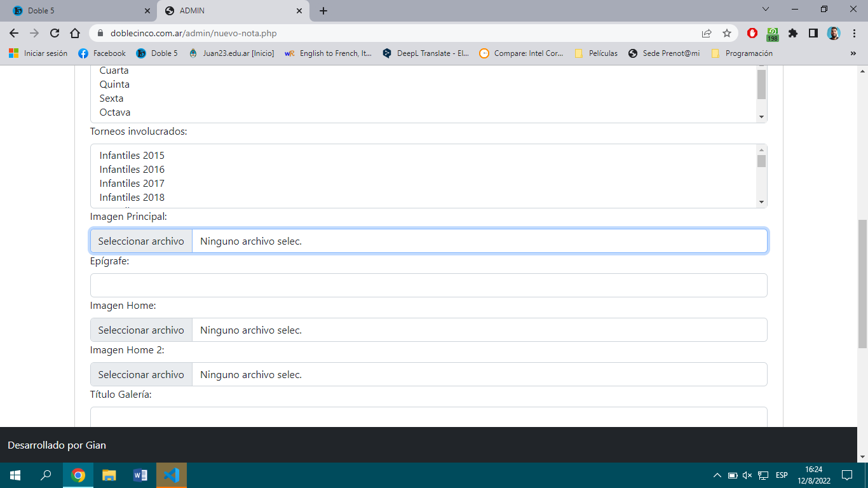Share this page icon in address bar
Image resolution: width=868 pixels, height=488 pixels.
pyautogui.click(x=707, y=33)
